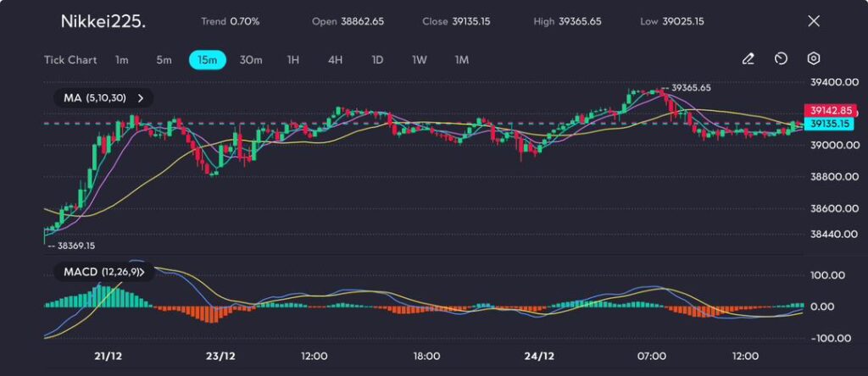Switch to 30m timeframe
This screenshot has height=376, width=868.
click(251, 60)
